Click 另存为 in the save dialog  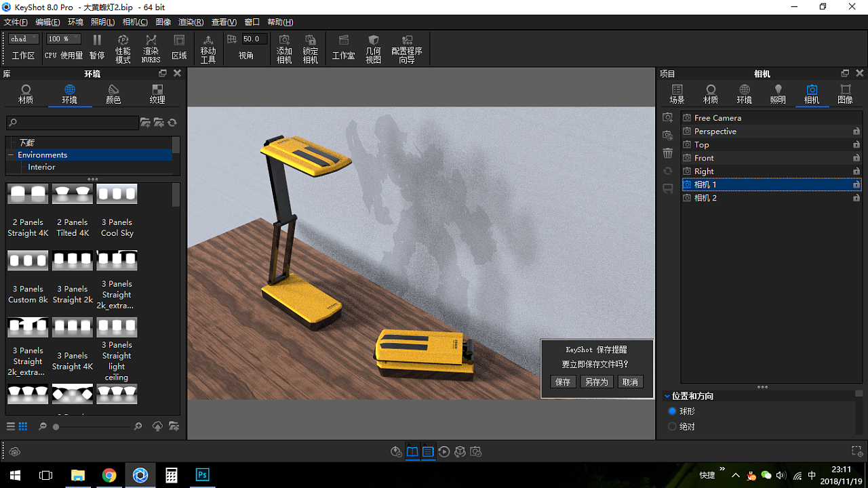pos(596,382)
